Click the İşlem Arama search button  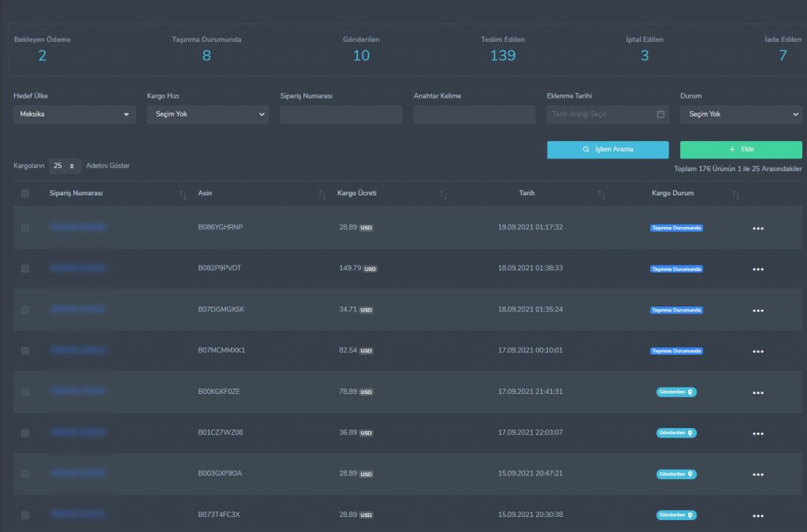pos(608,150)
